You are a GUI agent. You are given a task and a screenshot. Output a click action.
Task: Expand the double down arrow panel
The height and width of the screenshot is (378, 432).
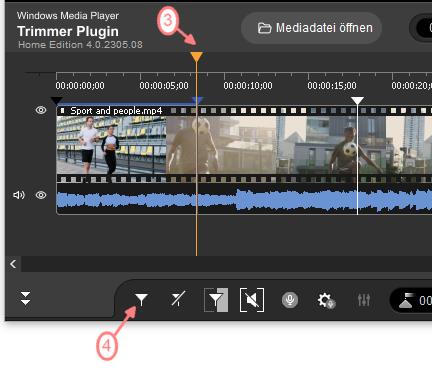(25, 298)
